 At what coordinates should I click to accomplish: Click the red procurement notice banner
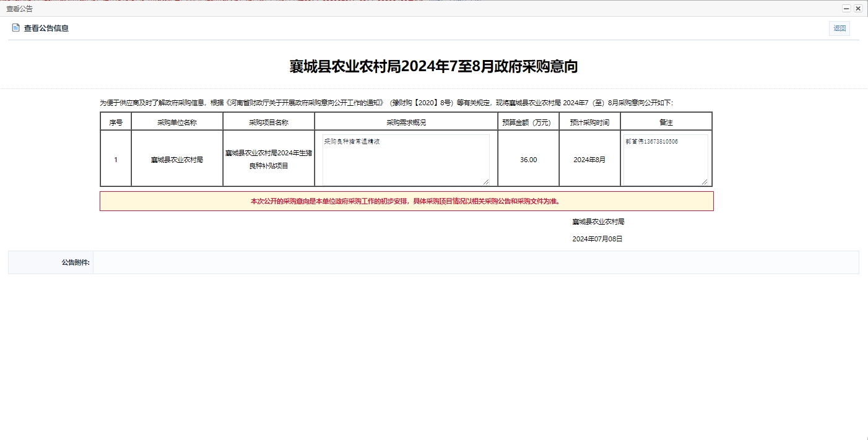[x=406, y=201]
